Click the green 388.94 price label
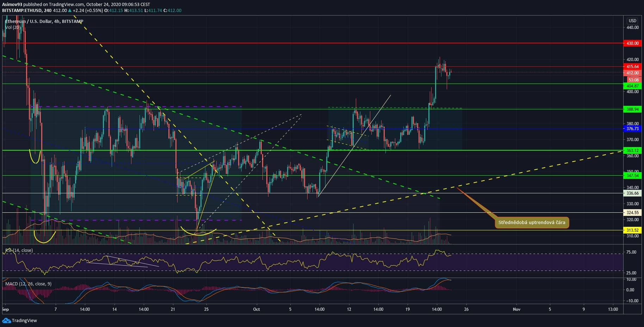644x327 pixels. pyautogui.click(x=632, y=109)
